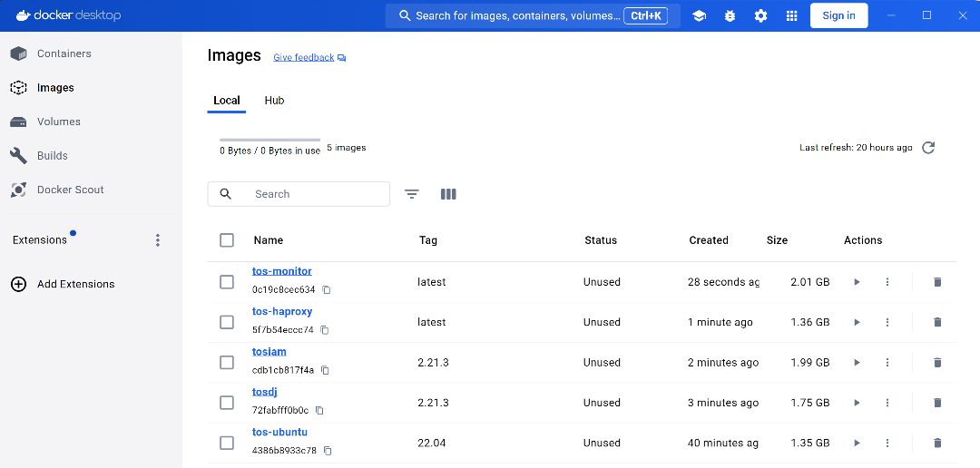Viewport: 980px width, 468px height.
Task: Open more actions menu for tosiam
Action: (887, 363)
